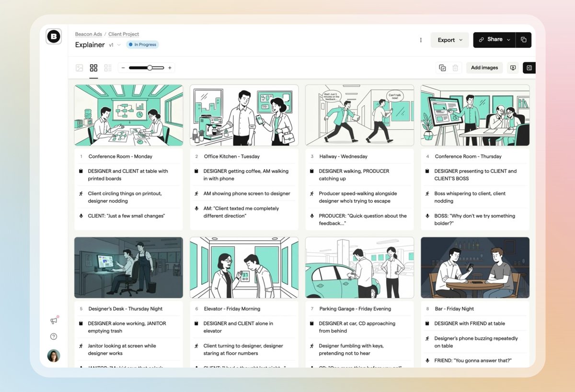Click text DESIGNER alone working, JANITOR
The image size is (575, 392).
pyautogui.click(x=127, y=327)
